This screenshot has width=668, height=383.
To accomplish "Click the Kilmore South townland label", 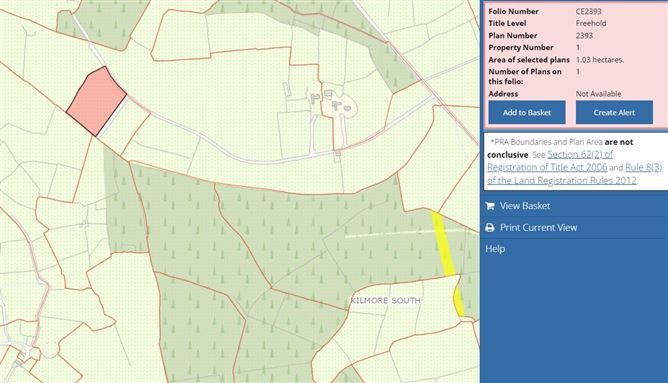I will pyautogui.click(x=386, y=300).
